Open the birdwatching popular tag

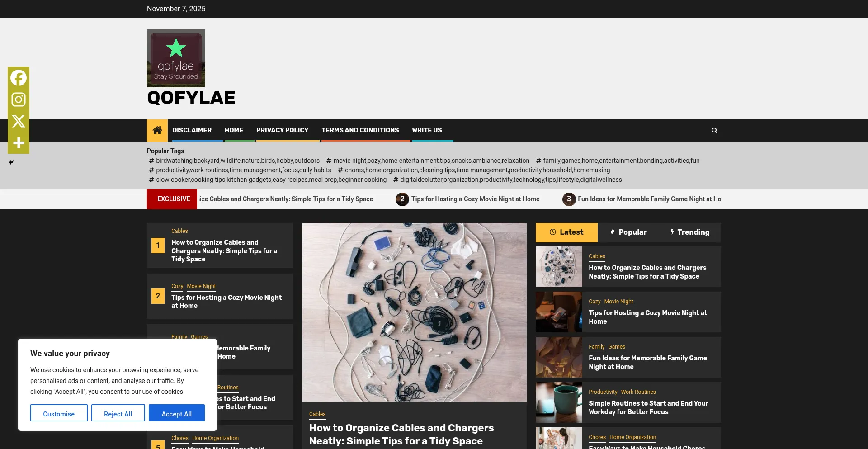234,161
